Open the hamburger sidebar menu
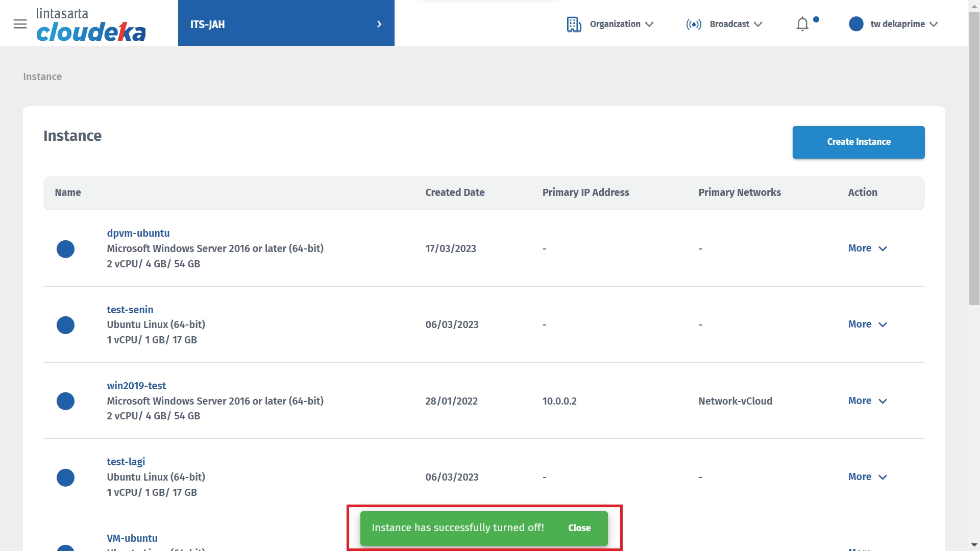The image size is (980, 551). (20, 24)
